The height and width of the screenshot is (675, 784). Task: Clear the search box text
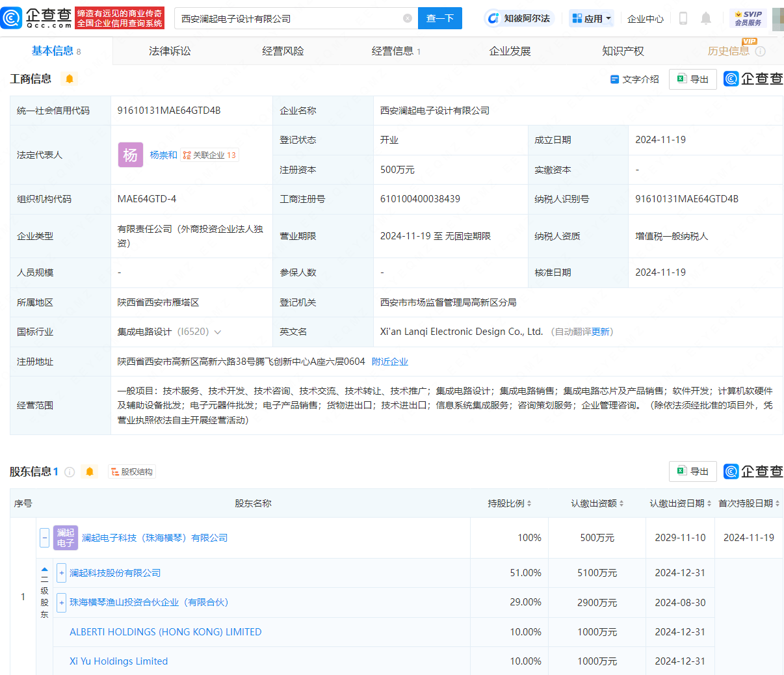click(x=408, y=18)
